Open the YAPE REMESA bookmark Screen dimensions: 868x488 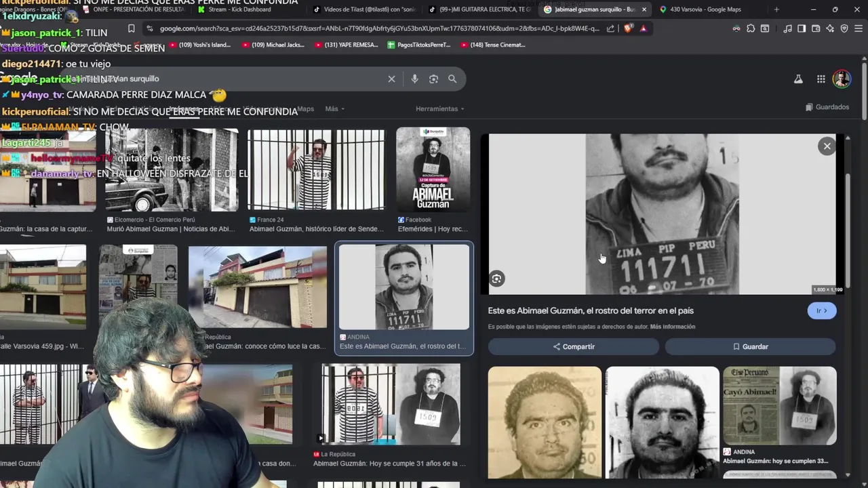tap(346, 45)
